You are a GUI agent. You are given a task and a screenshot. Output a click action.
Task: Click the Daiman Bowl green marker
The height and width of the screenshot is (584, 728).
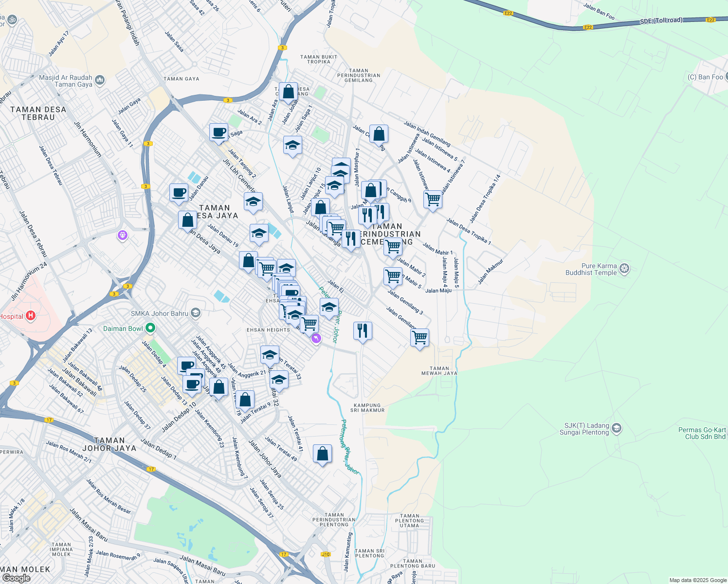click(x=150, y=328)
